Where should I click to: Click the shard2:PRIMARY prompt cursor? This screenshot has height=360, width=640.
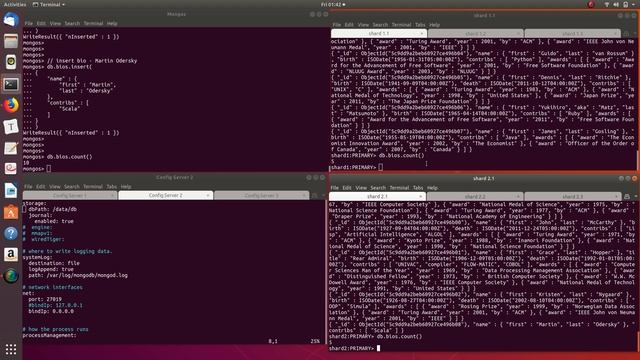pyautogui.click(x=378, y=348)
